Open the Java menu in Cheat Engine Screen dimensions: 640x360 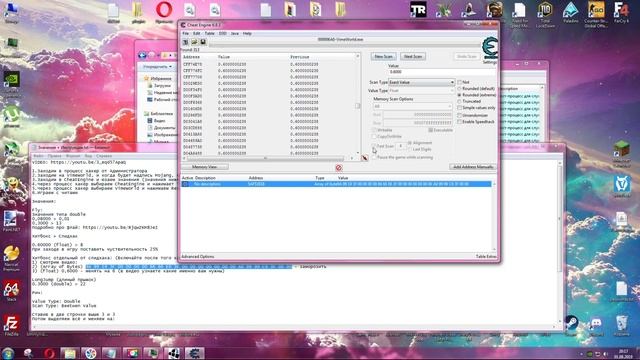235,33
